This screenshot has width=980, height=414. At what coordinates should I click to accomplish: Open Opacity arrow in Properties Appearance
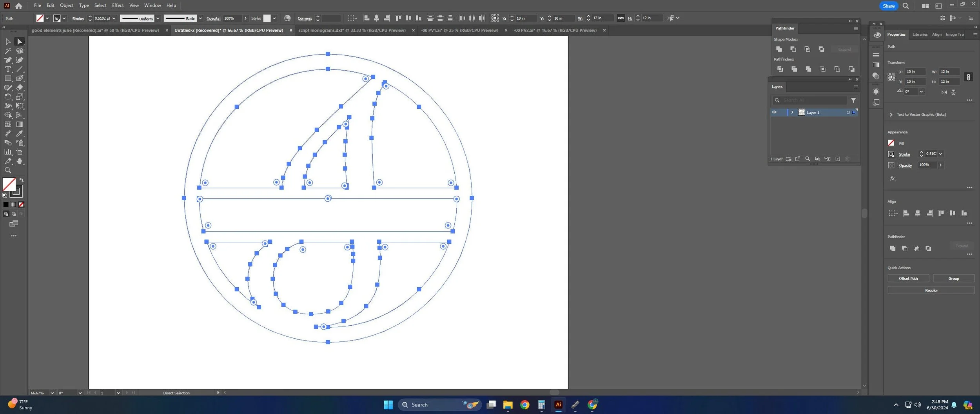pyautogui.click(x=940, y=165)
